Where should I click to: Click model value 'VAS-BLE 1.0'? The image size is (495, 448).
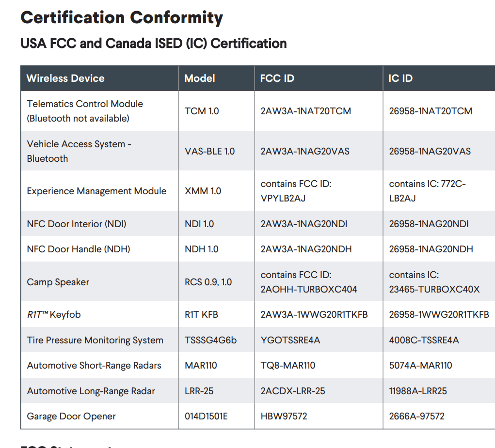(x=209, y=151)
